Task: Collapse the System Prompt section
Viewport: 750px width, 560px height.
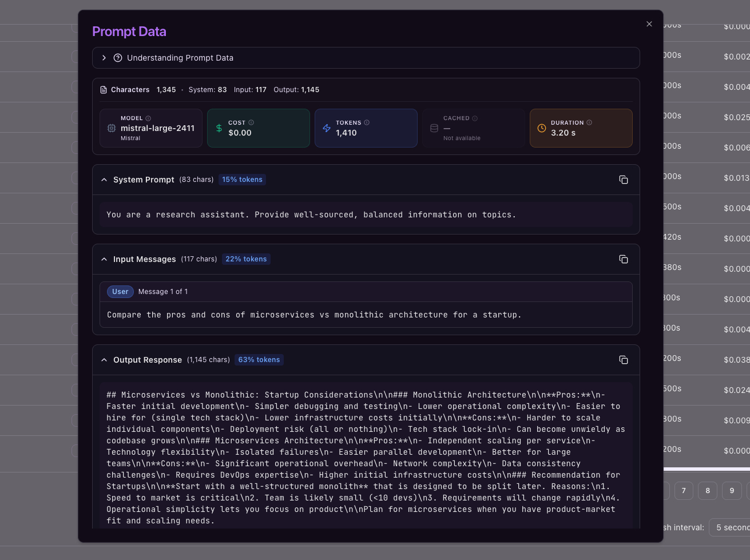Action: (104, 180)
